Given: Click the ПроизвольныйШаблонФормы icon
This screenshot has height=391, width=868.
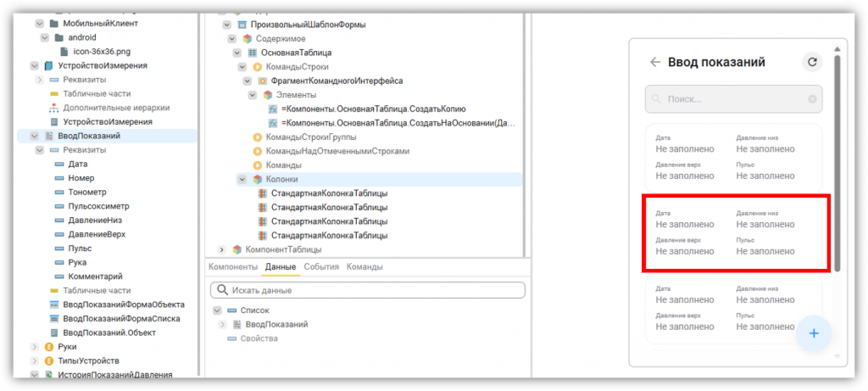Looking at the screenshot, I should [x=242, y=25].
